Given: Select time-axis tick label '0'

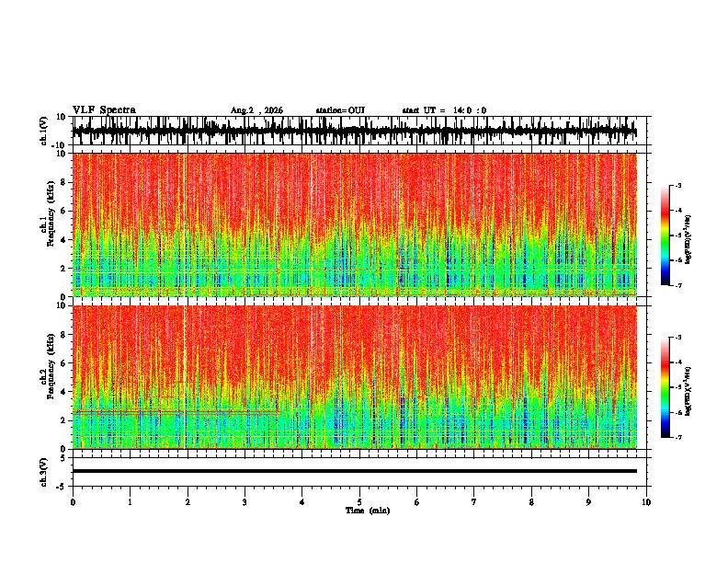Looking at the screenshot, I should [x=73, y=502].
